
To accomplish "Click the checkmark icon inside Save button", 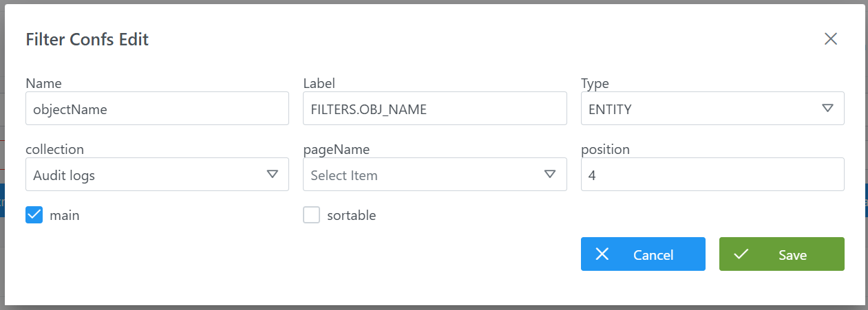I will coord(741,254).
